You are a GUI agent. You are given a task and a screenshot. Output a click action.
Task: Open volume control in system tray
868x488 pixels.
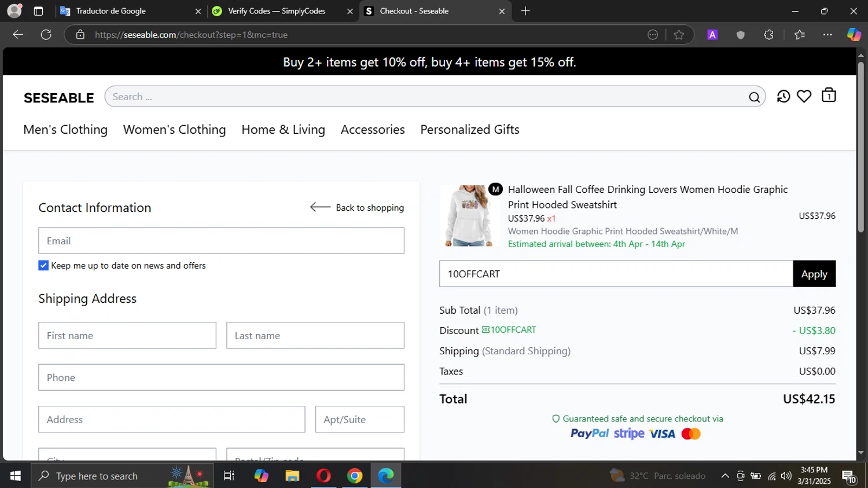[786, 476]
